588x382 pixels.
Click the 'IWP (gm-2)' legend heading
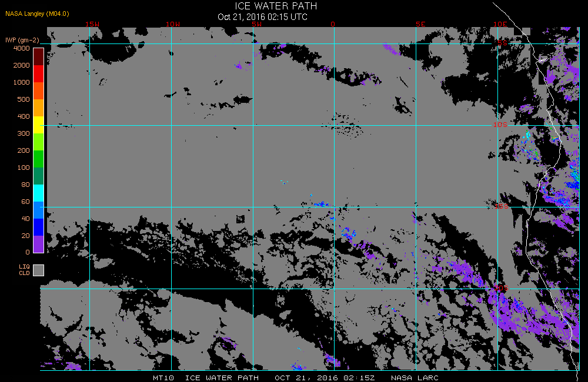click(x=22, y=40)
